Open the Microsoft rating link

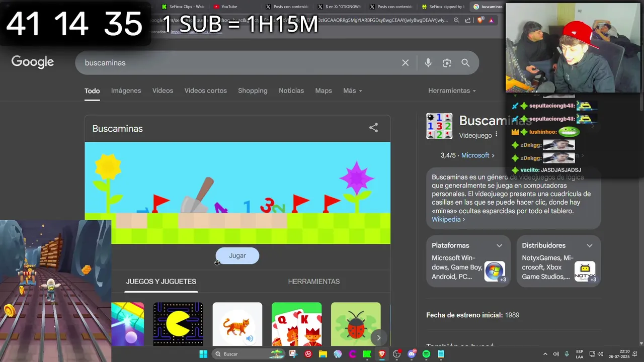tap(477, 155)
